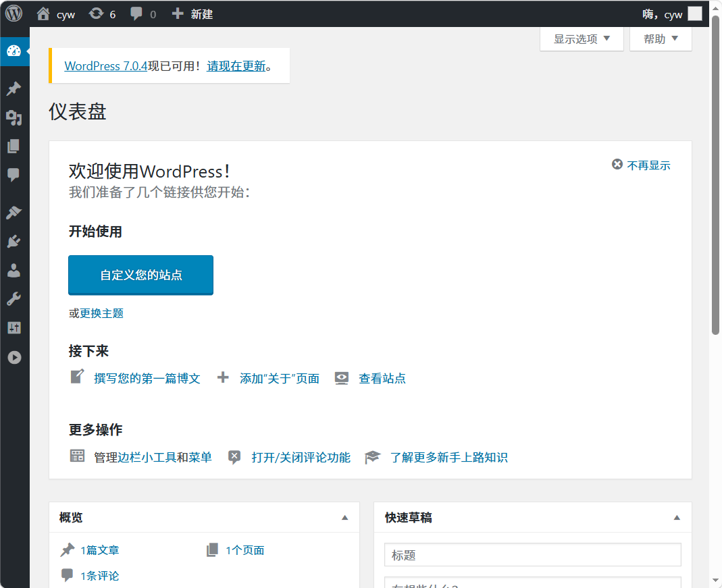
Task: Click plus icon beside 添加关于页面
Action: pyautogui.click(x=223, y=378)
